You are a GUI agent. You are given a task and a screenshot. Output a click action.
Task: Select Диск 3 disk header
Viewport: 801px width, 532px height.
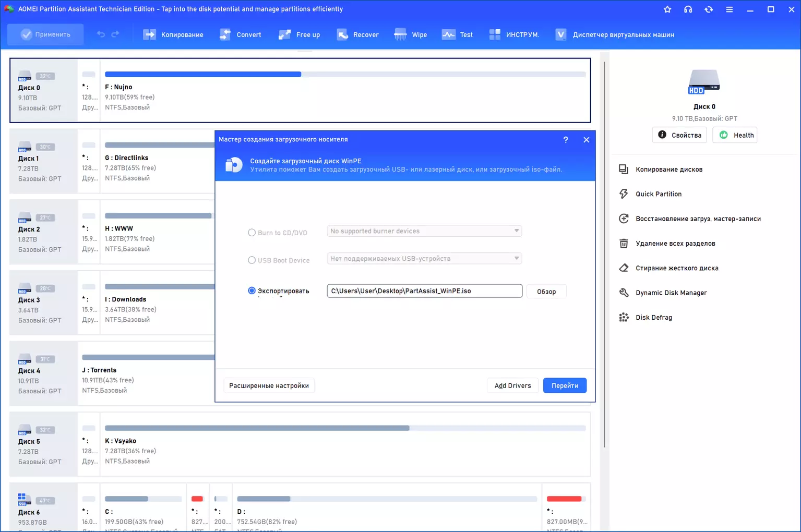44,303
